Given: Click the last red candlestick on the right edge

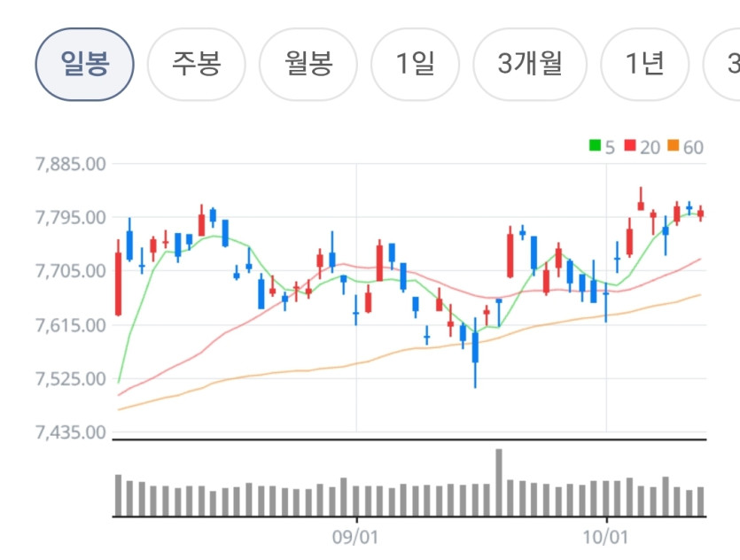Looking at the screenshot, I should pyautogui.click(x=701, y=214).
